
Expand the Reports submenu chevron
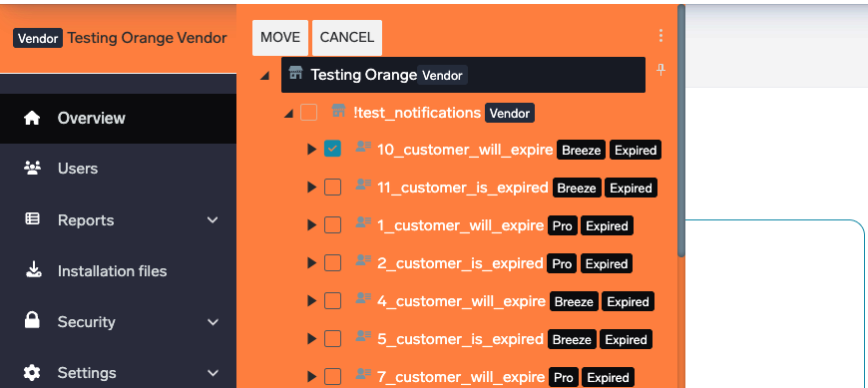(213, 220)
